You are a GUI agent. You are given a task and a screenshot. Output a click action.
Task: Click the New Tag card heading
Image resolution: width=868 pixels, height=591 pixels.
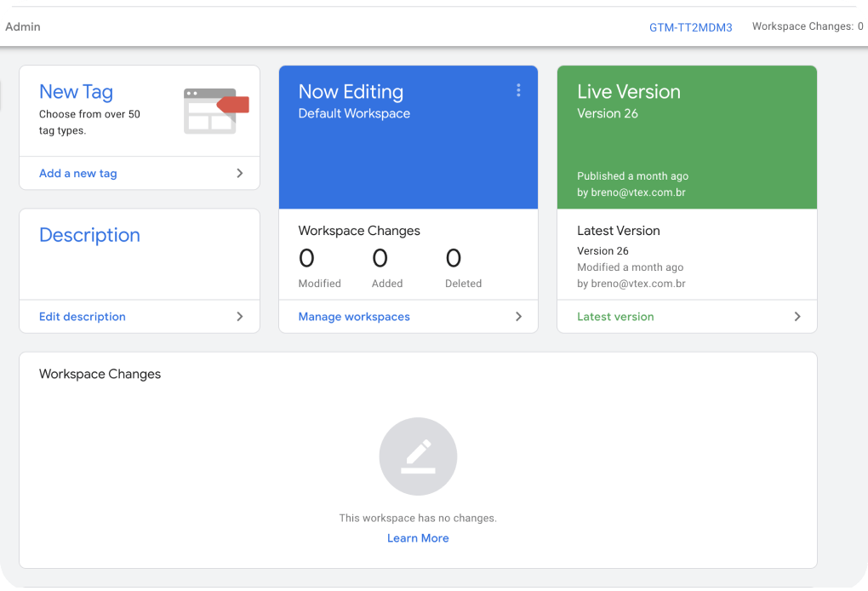pos(76,92)
